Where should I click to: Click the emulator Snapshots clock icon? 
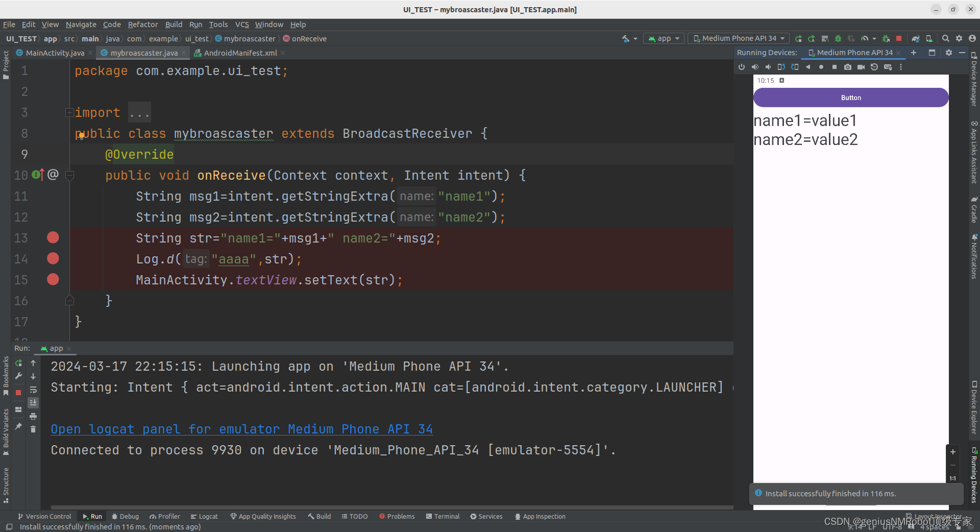tap(874, 67)
